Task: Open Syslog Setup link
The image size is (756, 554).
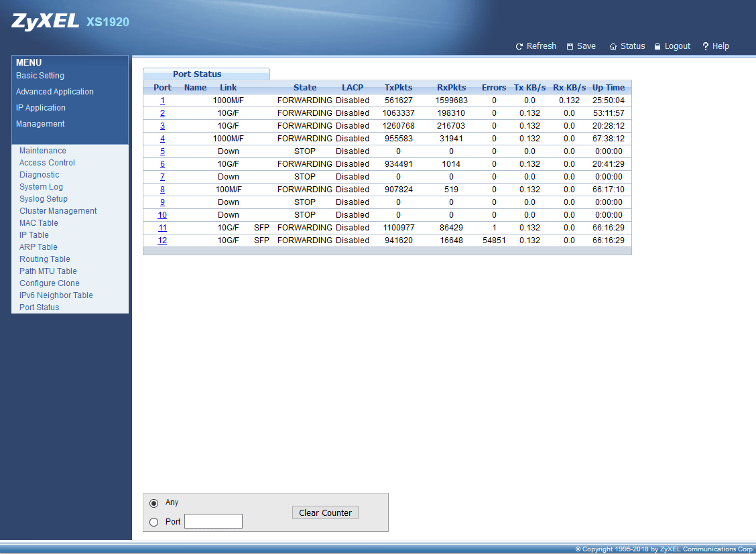Action: (x=44, y=199)
